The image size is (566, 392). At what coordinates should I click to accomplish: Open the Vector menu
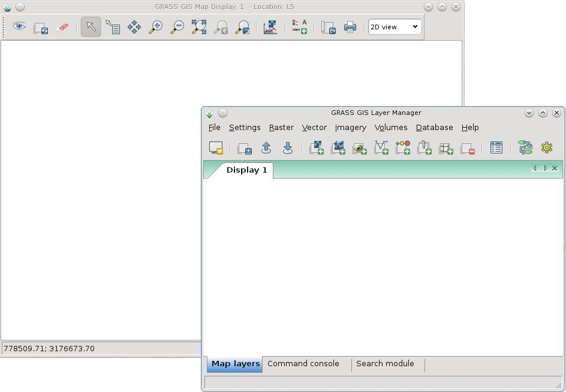pos(314,128)
